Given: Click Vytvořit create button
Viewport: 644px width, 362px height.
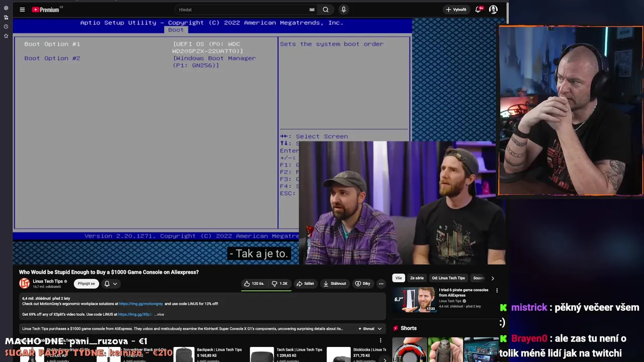Looking at the screenshot, I should pyautogui.click(x=456, y=10).
